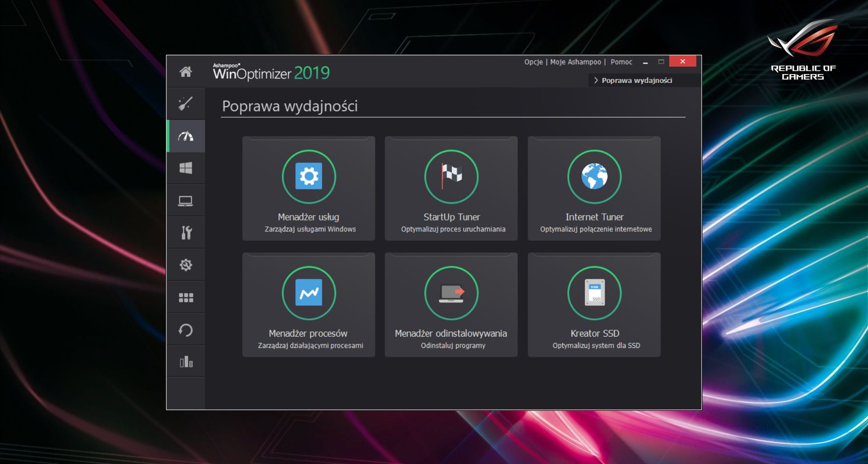
Task: Open the Windows logo sidebar section
Action: 186,168
